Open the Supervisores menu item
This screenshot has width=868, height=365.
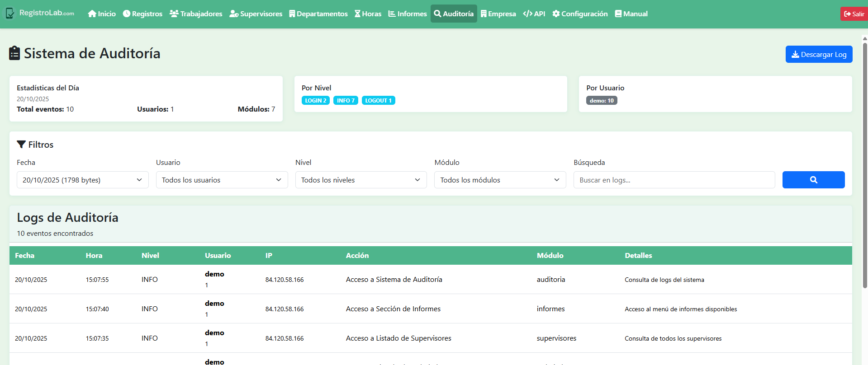point(256,14)
